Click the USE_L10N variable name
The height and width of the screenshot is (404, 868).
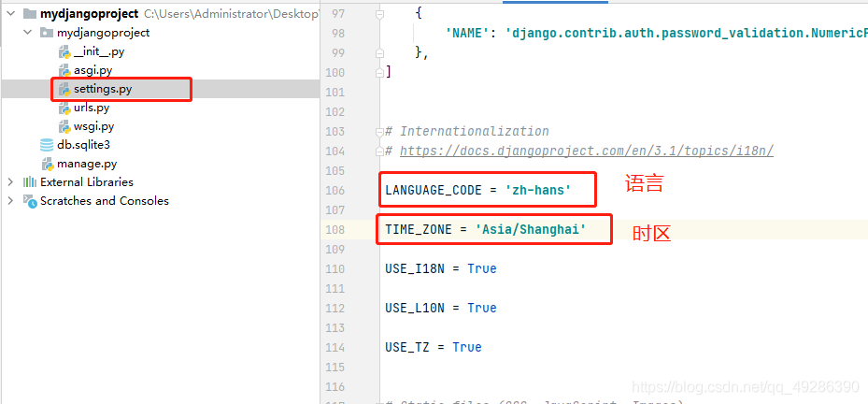[415, 308]
